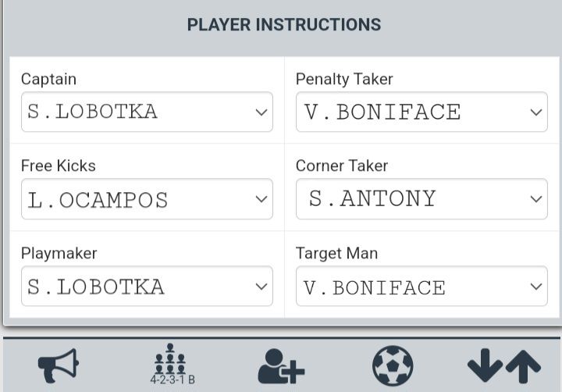
Task: Open the Playmaker dropdown showing S.LOBOTKA
Action: coord(147,287)
